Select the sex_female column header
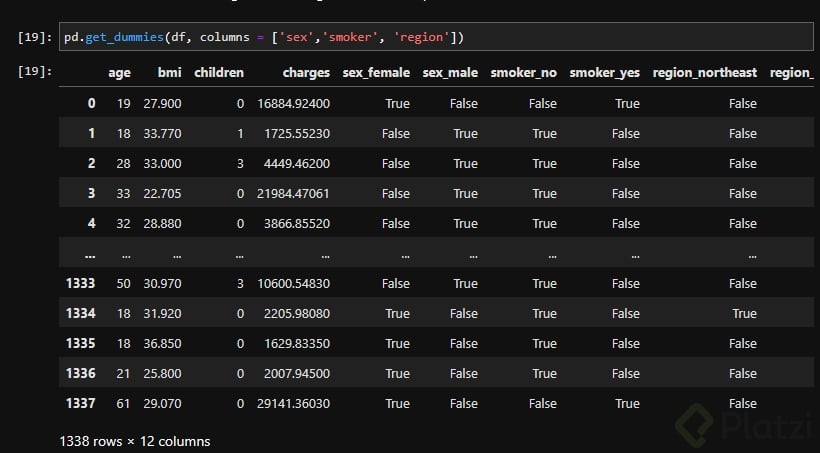 pos(376,73)
